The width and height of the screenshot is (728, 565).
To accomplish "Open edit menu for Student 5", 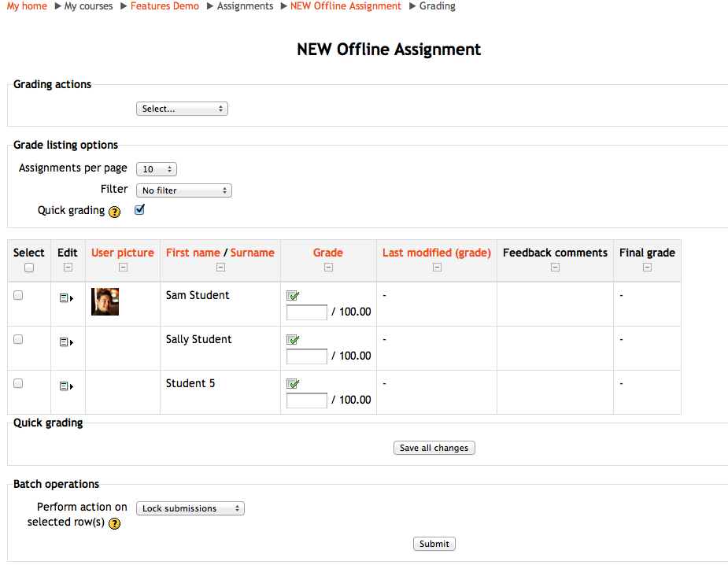I will 66,386.
